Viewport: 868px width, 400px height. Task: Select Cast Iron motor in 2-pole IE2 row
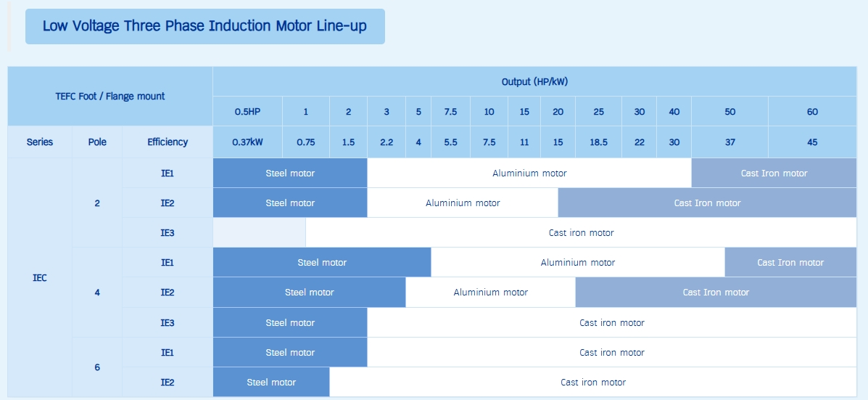707,203
